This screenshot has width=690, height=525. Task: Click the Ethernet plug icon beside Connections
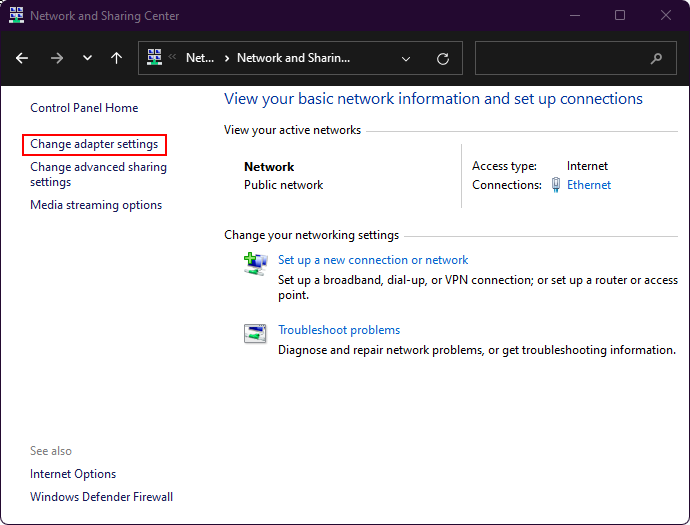tap(556, 185)
